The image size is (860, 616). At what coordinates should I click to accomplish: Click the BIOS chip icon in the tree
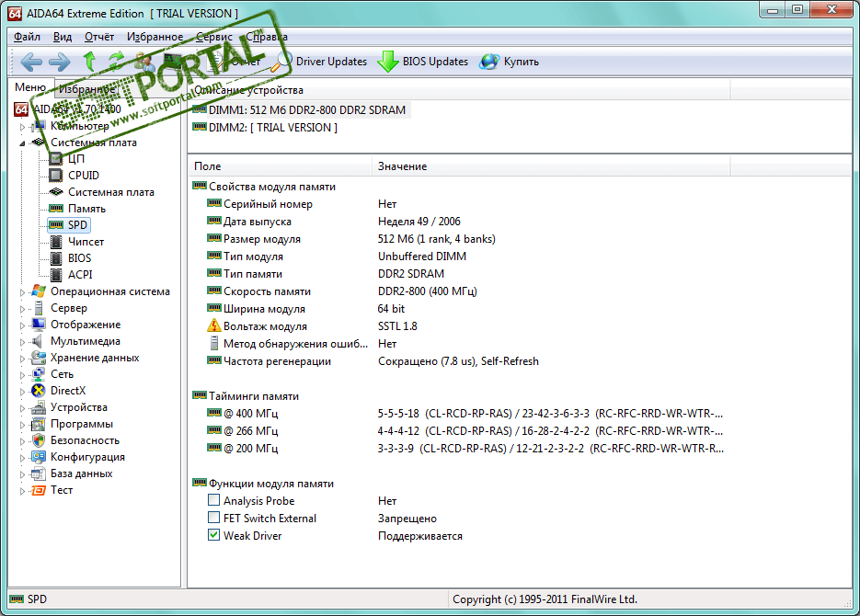coord(56,258)
